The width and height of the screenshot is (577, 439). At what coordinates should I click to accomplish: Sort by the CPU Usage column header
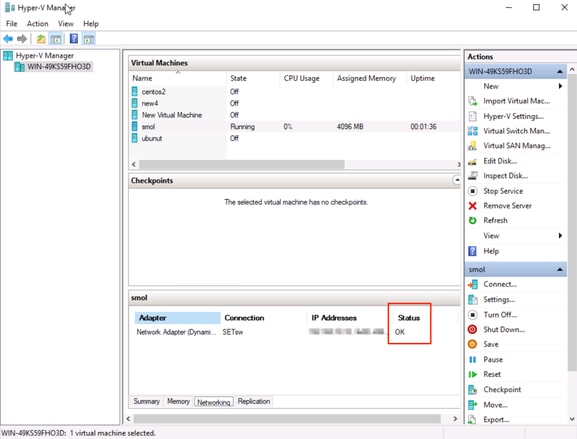coord(306,78)
